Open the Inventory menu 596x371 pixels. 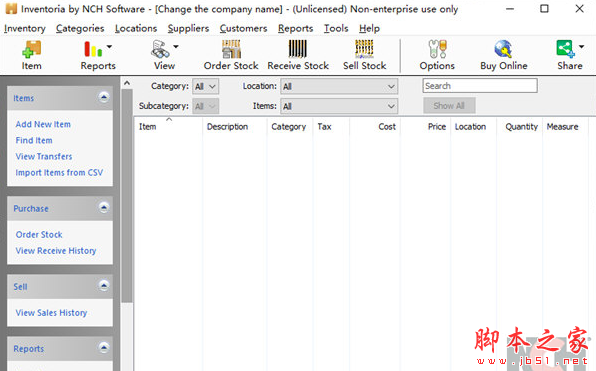coord(25,29)
